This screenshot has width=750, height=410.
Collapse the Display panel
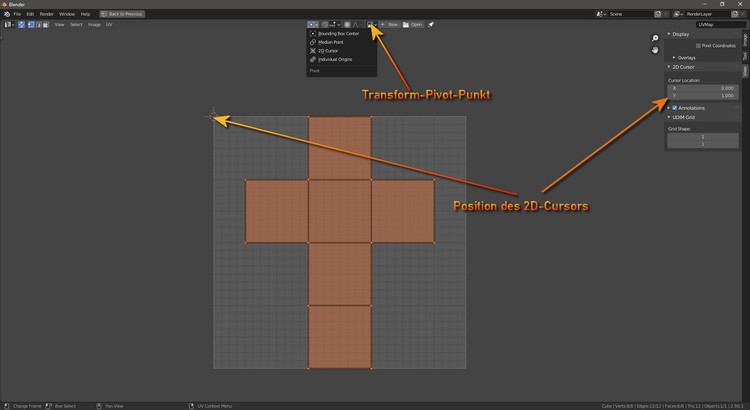click(x=681, y=34)
